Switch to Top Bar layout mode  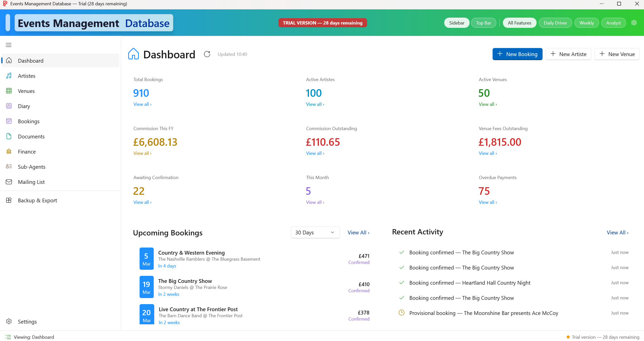pyautogui.click(x=483, y=22)
